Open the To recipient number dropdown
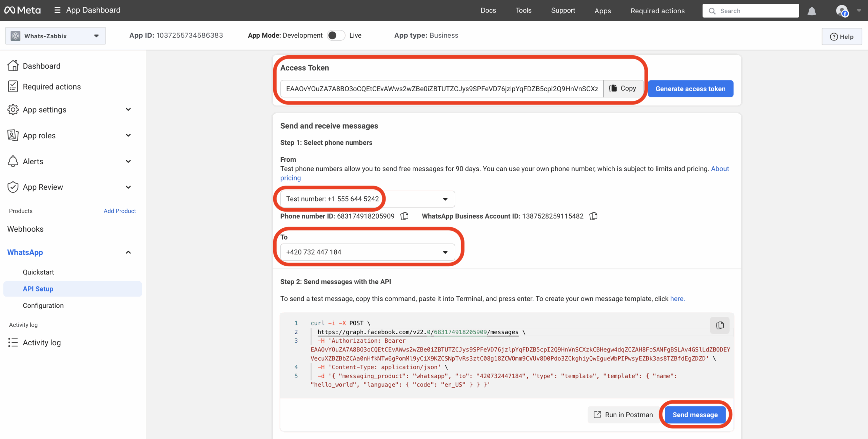The width and height of the screenshot is (868, 439). click(x=445, y=252)
